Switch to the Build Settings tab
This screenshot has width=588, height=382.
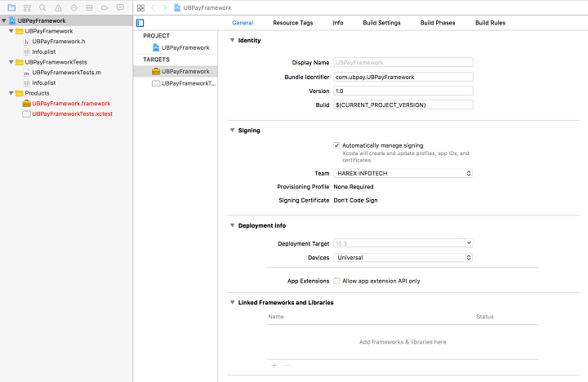pyautogui.click(x=381, y=23)
